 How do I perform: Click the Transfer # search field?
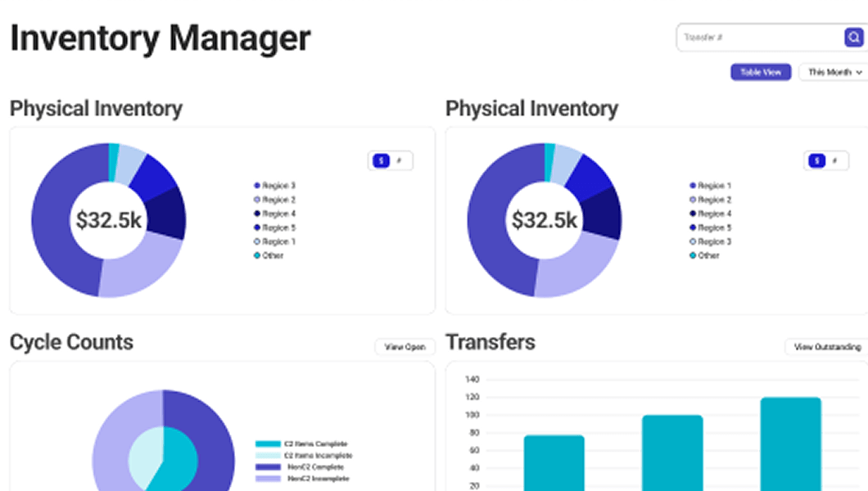(x=757, y=38)
